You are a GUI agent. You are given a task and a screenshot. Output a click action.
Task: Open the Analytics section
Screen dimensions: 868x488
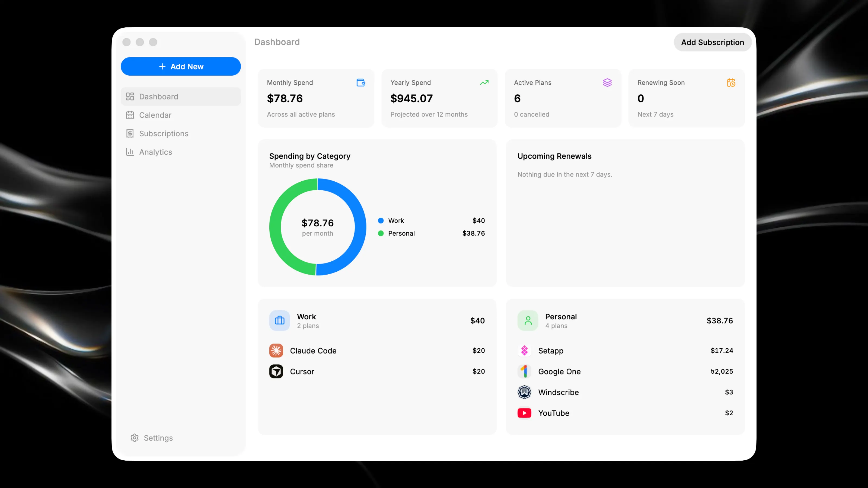181,152
